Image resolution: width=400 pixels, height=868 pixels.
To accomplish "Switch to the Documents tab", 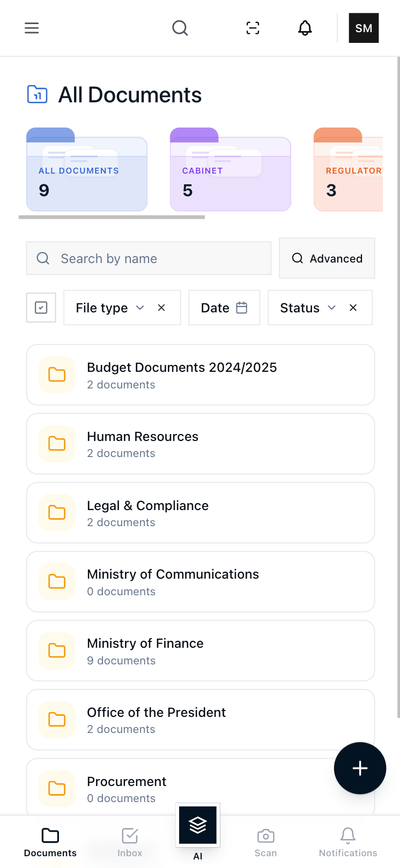I will coord(50,842).
